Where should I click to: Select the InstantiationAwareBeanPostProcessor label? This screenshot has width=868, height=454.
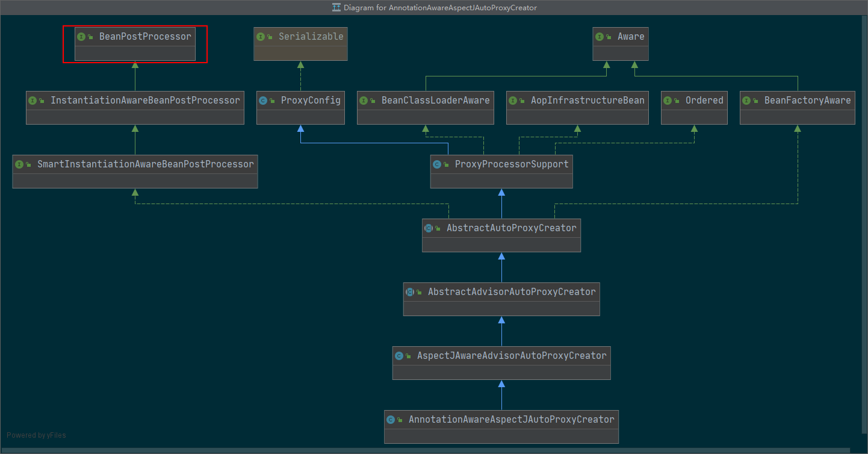point(145,101)
